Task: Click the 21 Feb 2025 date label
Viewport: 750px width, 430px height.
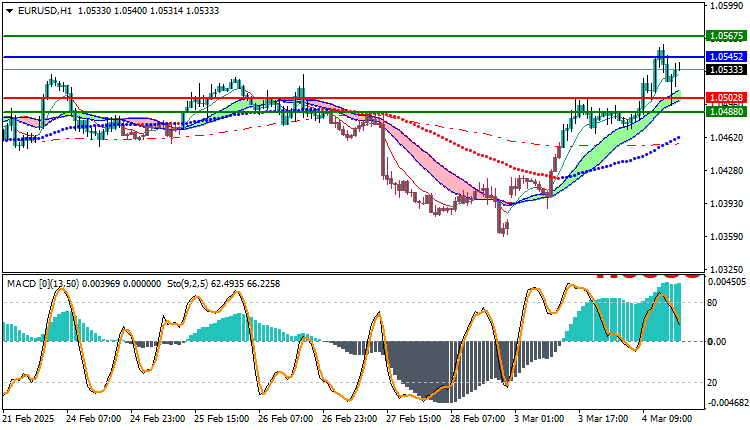Action: tap(28, 419)
